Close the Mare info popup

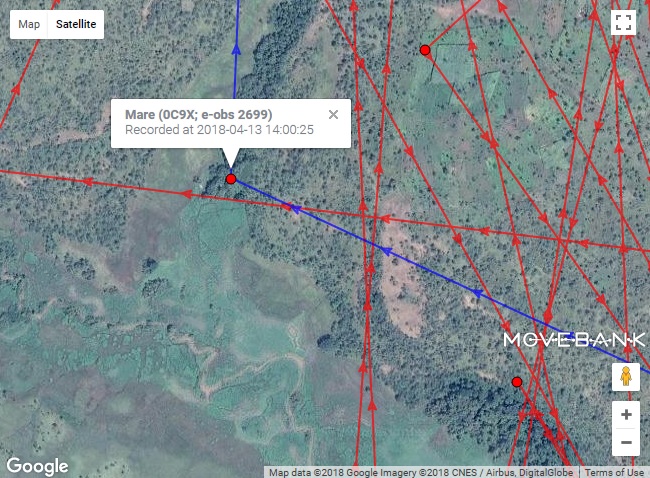click(x=333, y=115)
